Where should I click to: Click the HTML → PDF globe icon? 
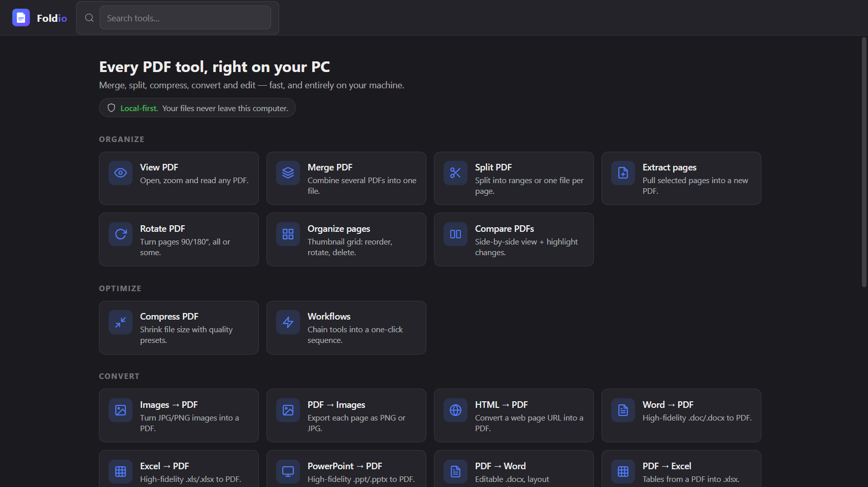point(455,410)
